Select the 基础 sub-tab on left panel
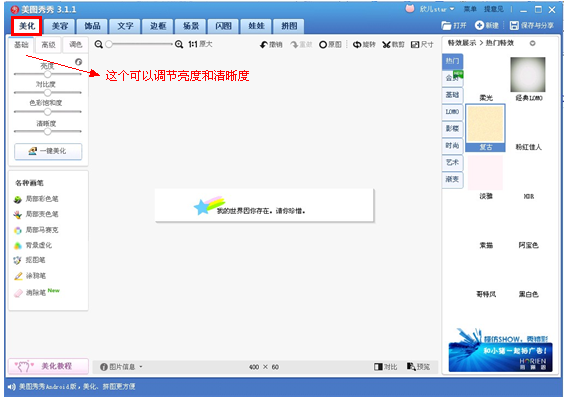564x397 pixels. (21, 45)
